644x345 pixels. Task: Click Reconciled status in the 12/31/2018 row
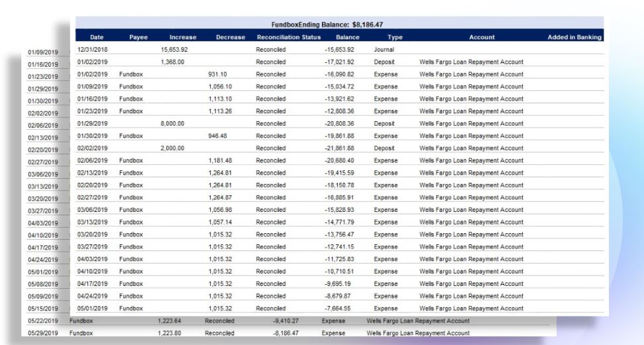tap(271, 49)
